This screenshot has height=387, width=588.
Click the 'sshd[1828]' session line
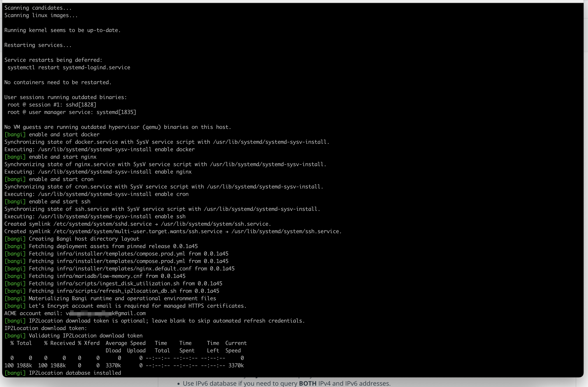pos(52,105)
